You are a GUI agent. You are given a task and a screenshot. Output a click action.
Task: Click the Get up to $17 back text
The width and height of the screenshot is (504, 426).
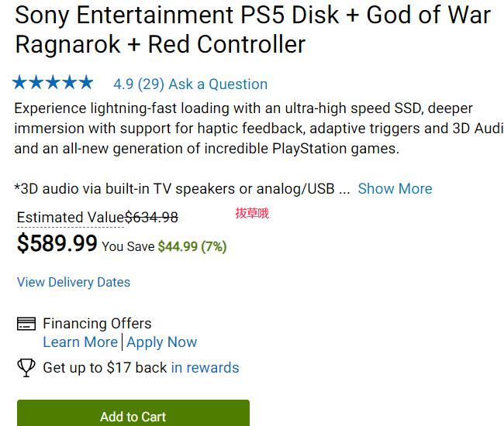[x=105, y=368]
